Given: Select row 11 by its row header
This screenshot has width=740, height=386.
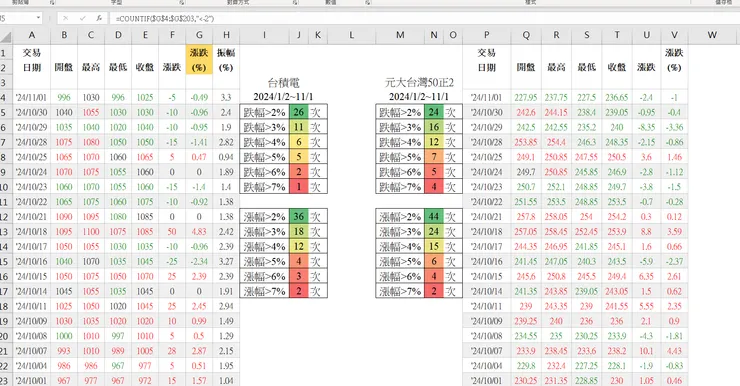Looking at the screenshot, I should [x=6, y=202].
